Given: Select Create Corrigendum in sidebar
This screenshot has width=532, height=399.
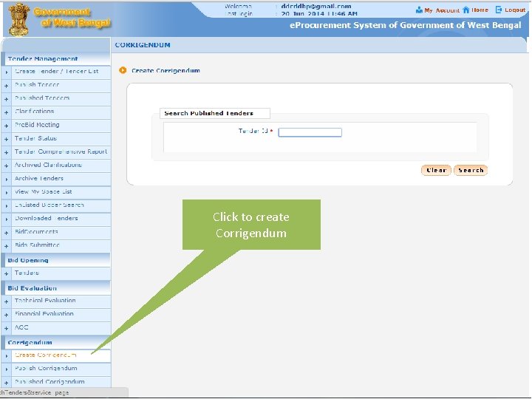Looking at the screenshot, I should [x=46, y=355].
